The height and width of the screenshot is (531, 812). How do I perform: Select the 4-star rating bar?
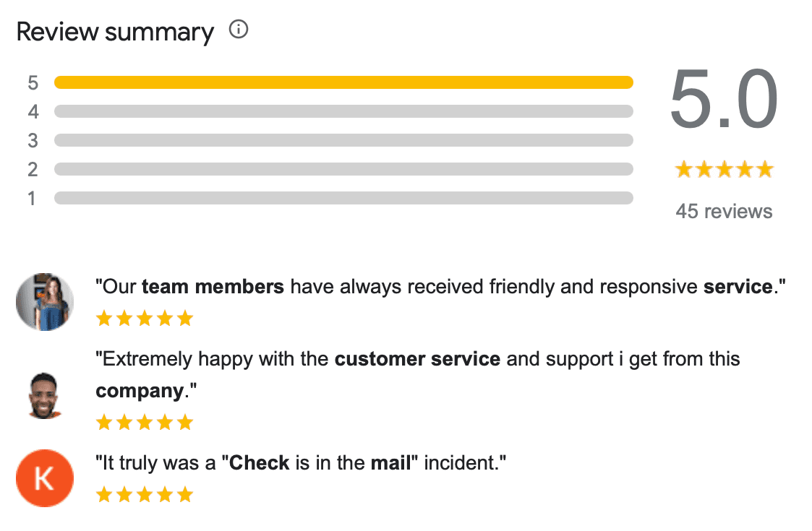click(x=344, y=111)
